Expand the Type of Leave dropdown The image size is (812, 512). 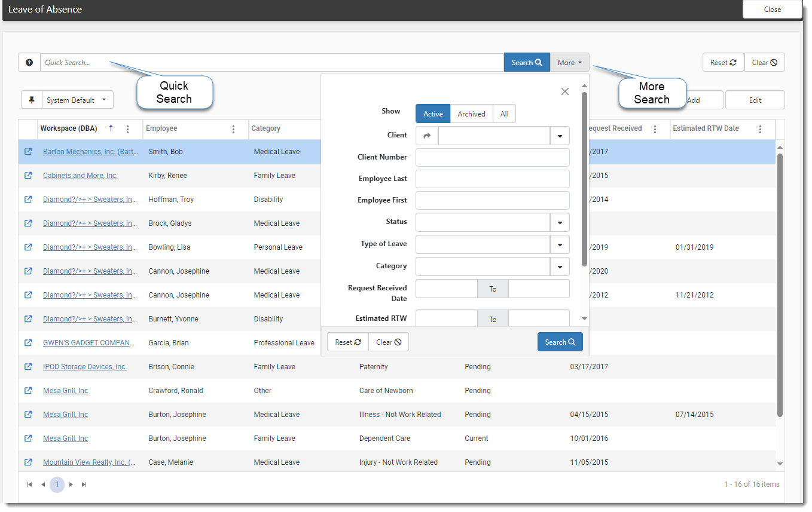click(560, 244)
